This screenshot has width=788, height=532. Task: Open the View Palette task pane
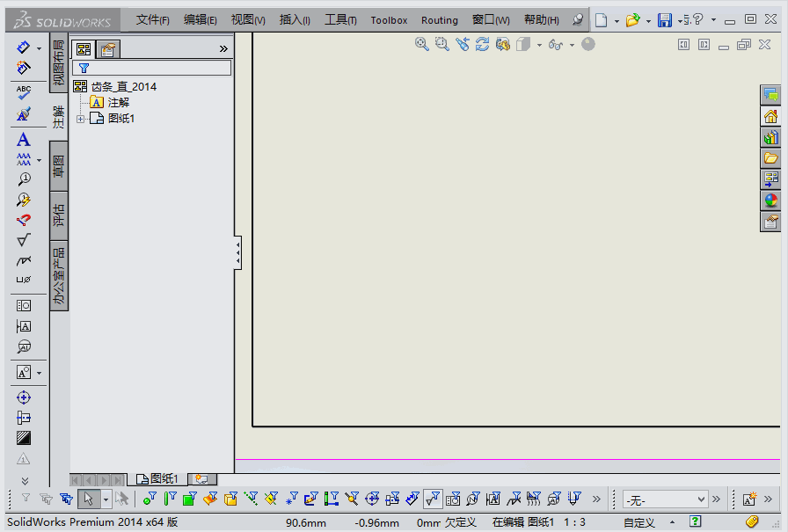tap(770, 179)
